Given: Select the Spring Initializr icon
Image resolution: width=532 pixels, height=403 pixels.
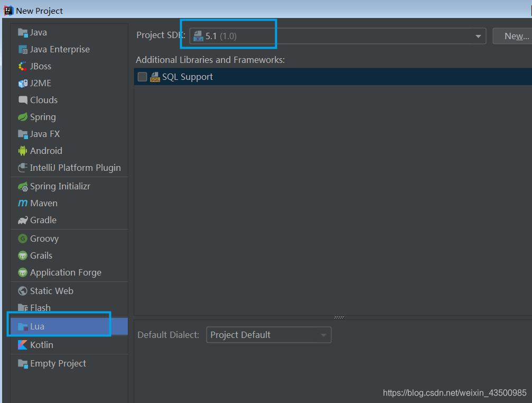Looking at the screenshot, I should [x=23, y=186].
